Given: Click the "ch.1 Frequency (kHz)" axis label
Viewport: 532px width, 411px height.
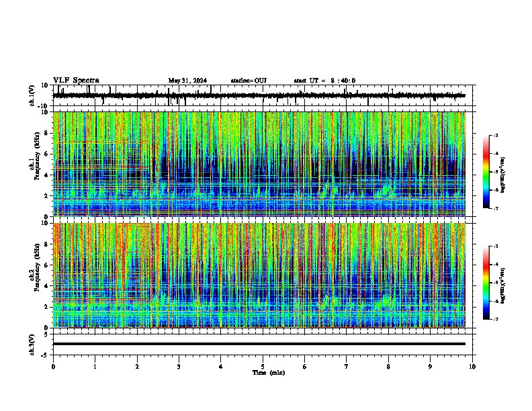Looking at the screenshot, I should tap(35, 156).
